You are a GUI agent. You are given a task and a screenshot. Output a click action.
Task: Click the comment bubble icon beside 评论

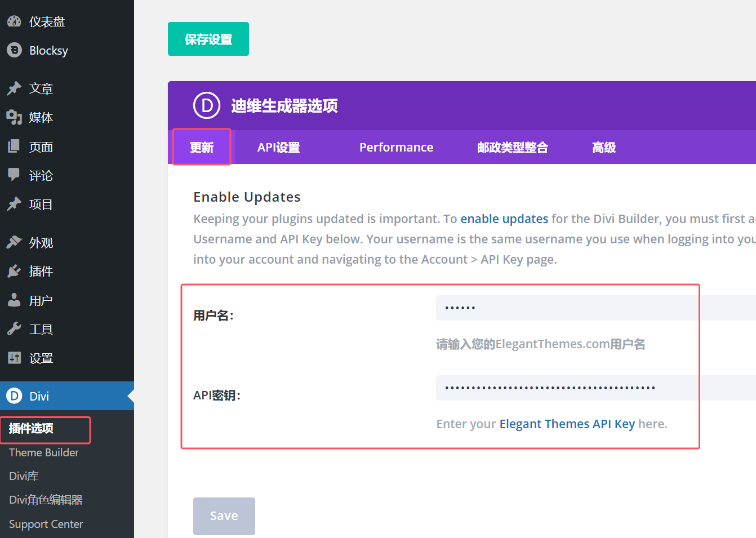click(x=14, y=175)
